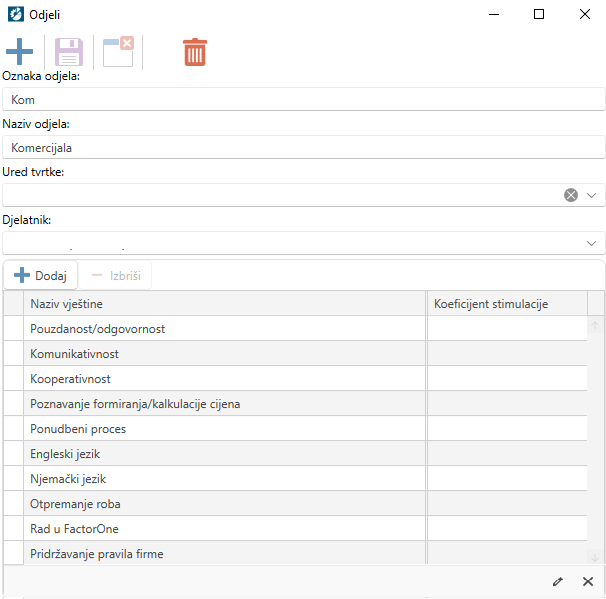Click the purple floppy disk save icon
Screen dimensions: 606x599
(69, 52)
